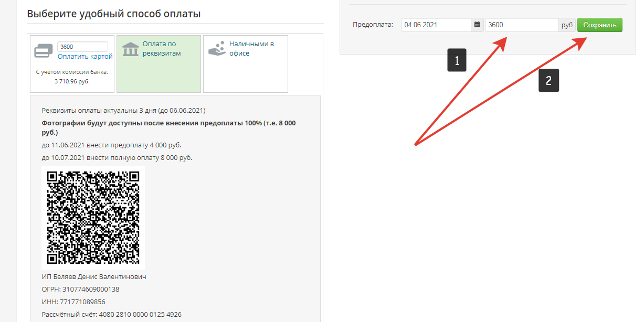This screenshot has width=644, height=322.
Task: Click the 'руб' currency suffix
Action: [x=567, y=25]
